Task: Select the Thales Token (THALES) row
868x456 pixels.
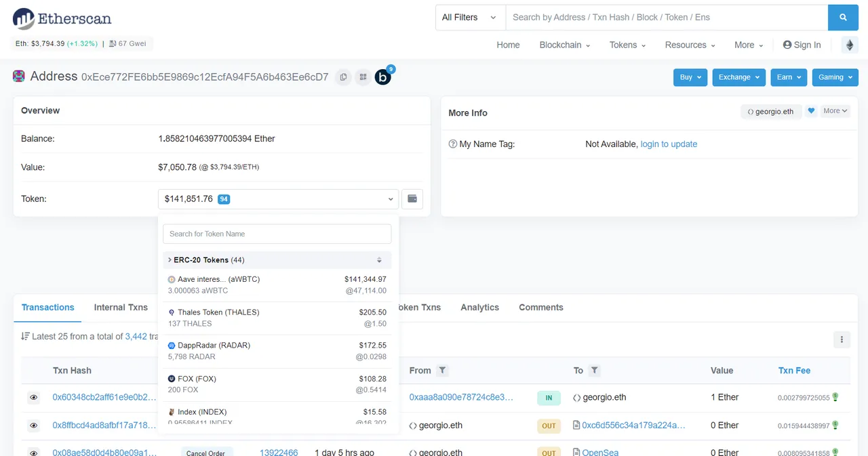Action: tap(277, 318)
